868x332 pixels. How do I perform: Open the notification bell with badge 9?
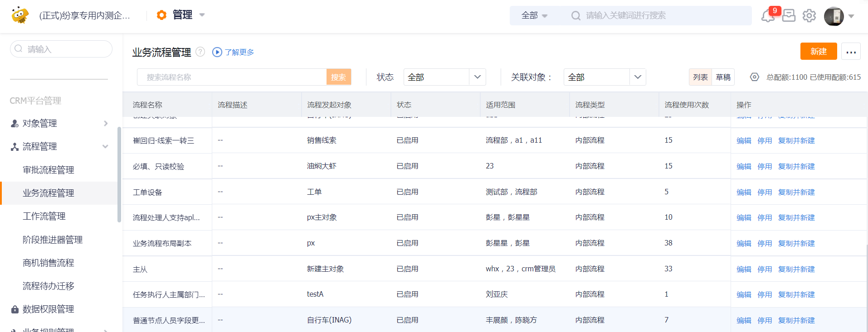click(768, 16)
